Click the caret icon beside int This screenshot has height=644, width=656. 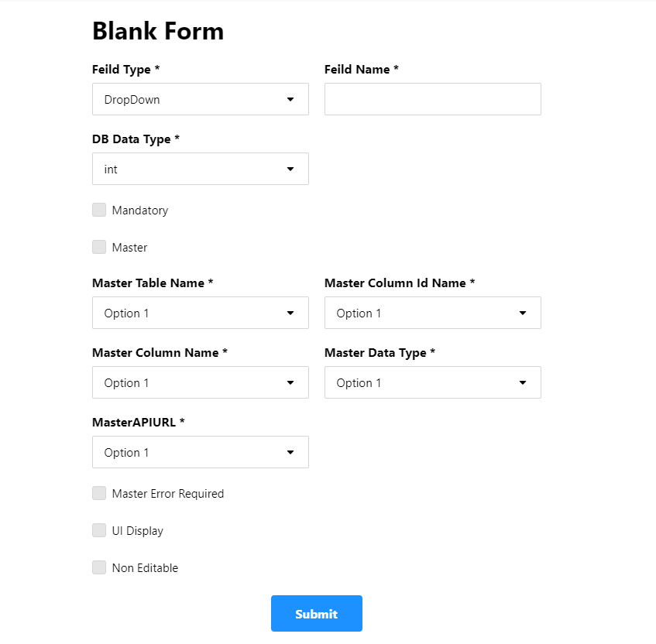click(x=290, y=169)
